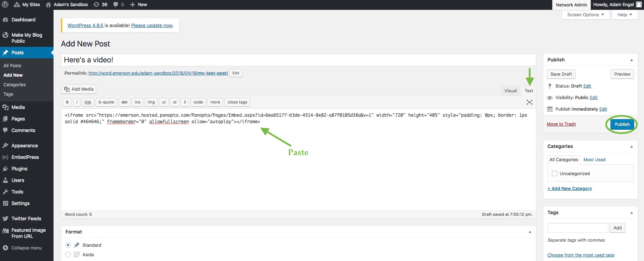Click the link quicktag button
This screenshot has width=644, height=261.
88,102
